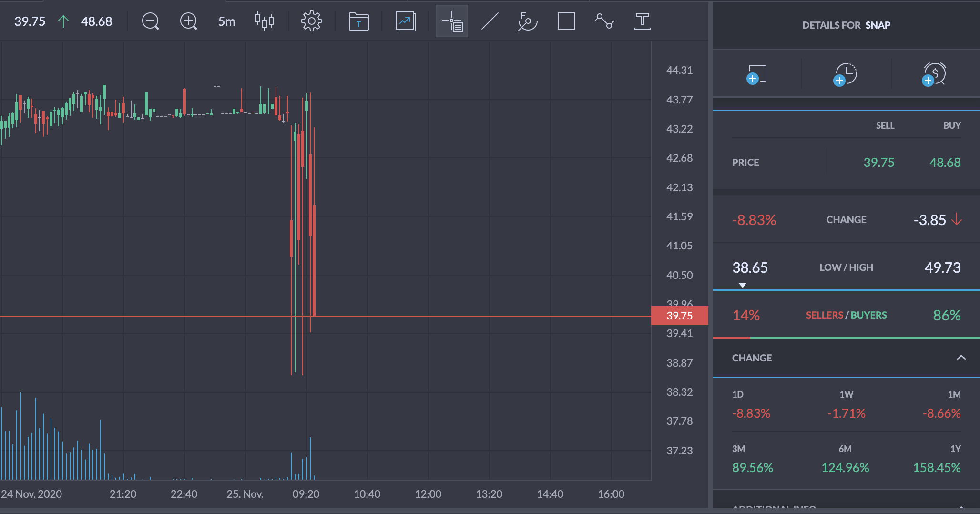Select the Fibonacci arc drawing tool
The width and height of the screenshot is (980, 514).
click(528, 21)
